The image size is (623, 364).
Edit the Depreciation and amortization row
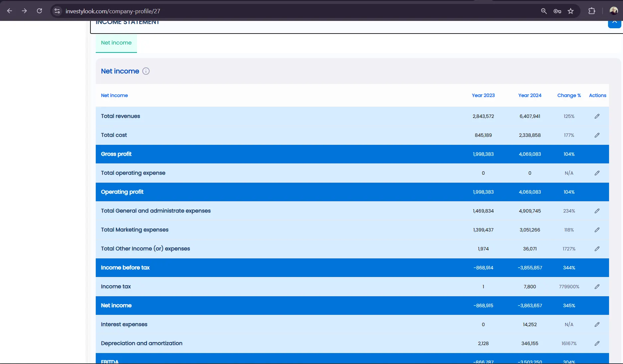click(x=597, y=343)
